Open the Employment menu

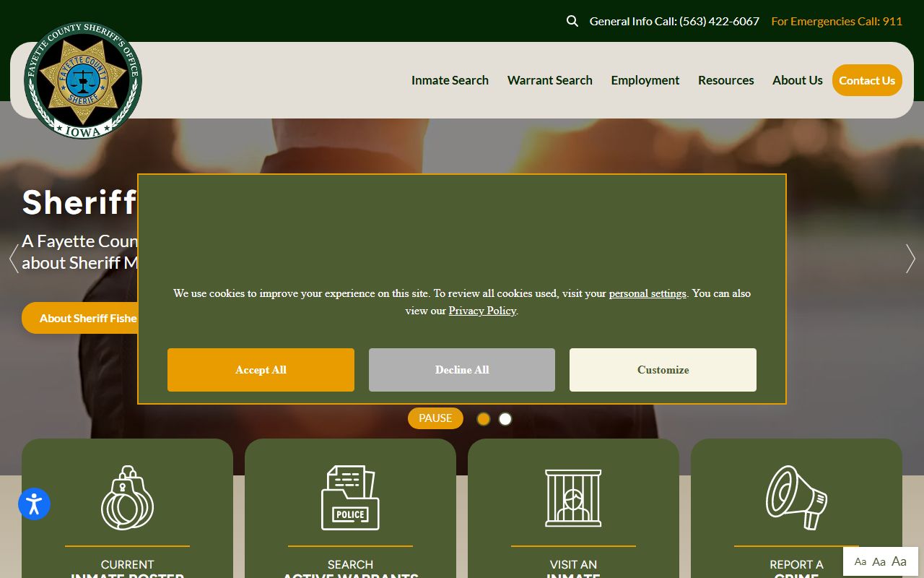(645, 80)
